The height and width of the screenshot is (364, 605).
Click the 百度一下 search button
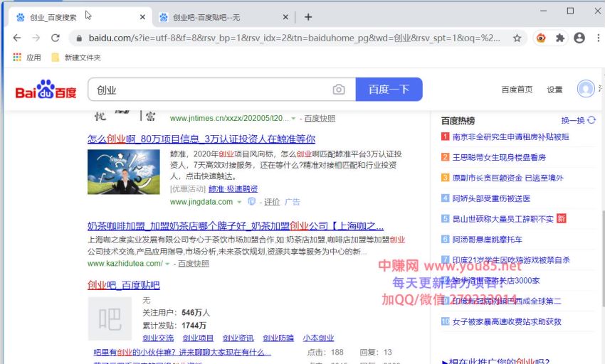[x=389, y=90]
